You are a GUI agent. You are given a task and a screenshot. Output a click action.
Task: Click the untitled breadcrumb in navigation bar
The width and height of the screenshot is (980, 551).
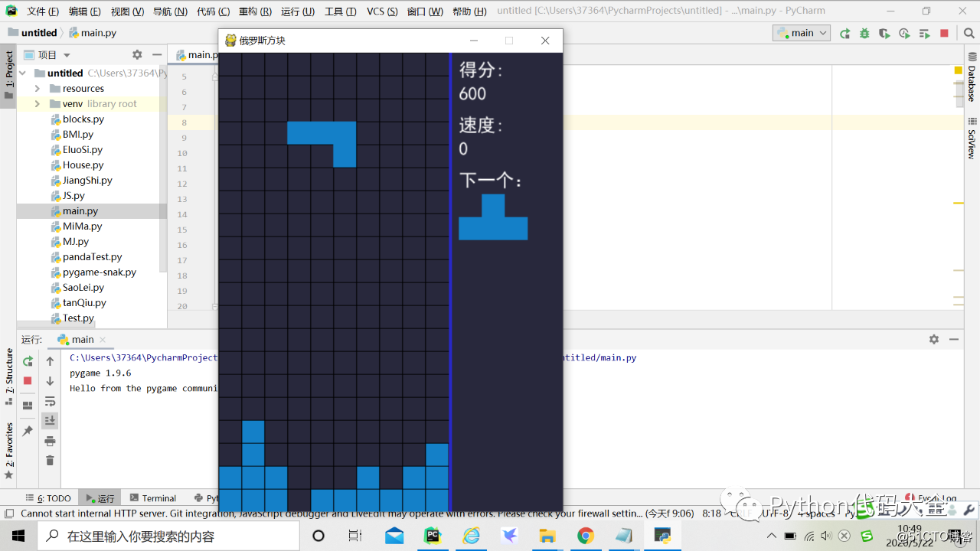(x=32, y=33)
